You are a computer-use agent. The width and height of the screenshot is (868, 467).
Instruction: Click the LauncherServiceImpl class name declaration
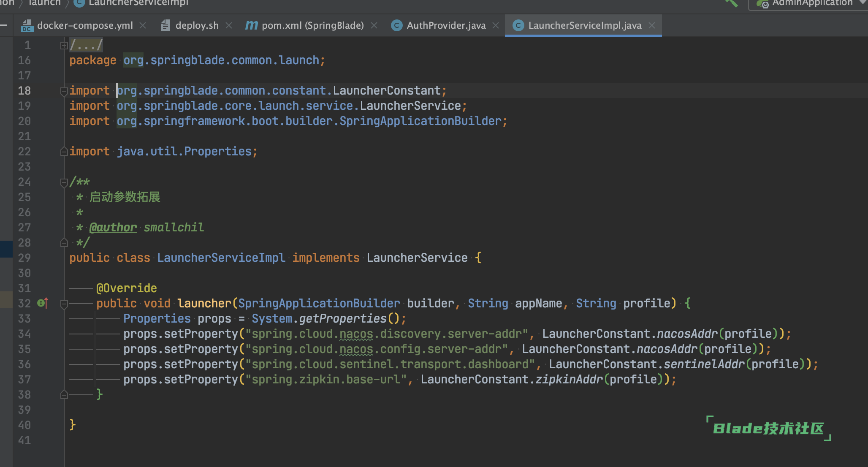click(x=221, y=258)
